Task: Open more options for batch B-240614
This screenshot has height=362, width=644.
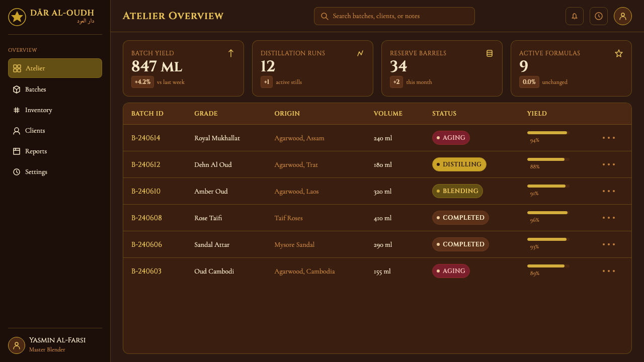Action: click(x=609, y=138)
